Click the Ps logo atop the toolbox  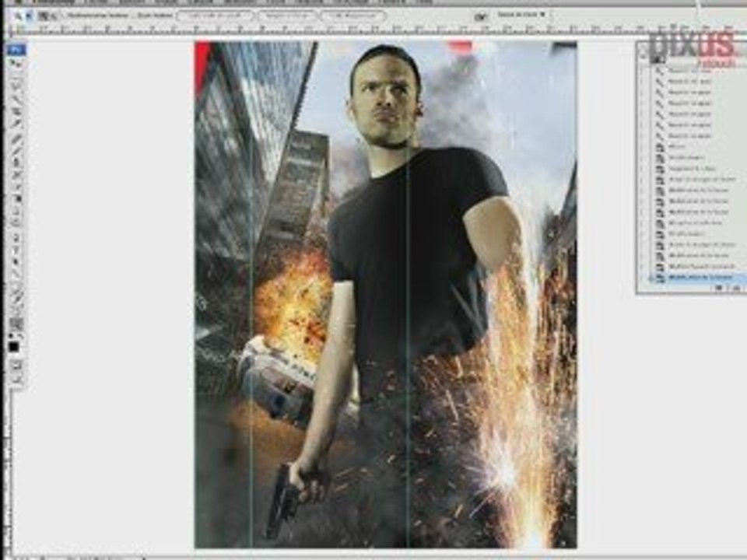pyautogui.click(x=16, y=48)
